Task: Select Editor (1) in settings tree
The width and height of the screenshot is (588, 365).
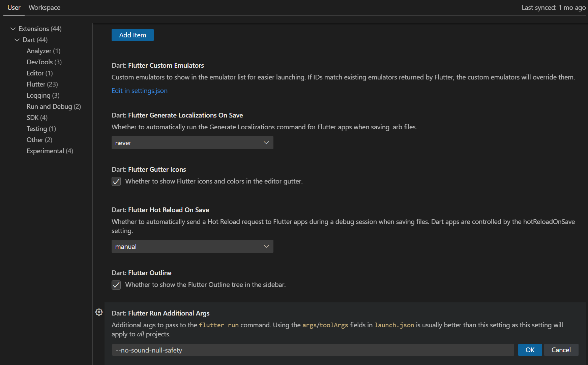Action: 40,73
